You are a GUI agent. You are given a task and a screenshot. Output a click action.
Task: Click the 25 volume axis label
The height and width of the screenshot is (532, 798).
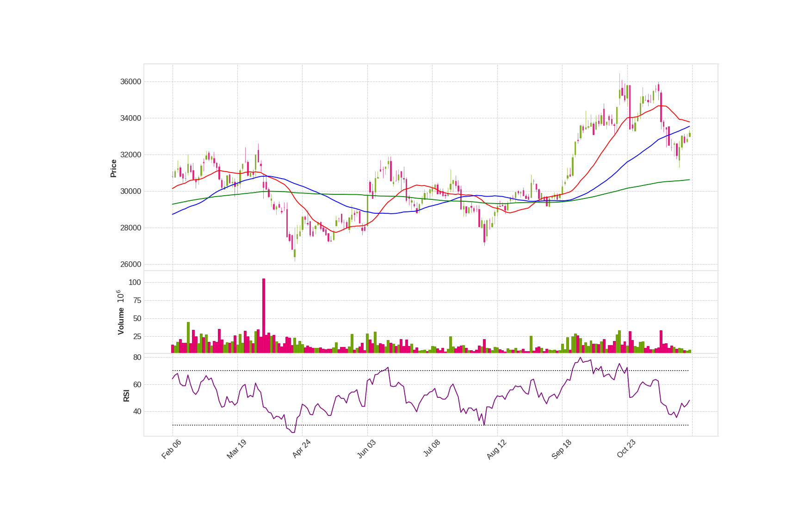[x=137, y=337]
